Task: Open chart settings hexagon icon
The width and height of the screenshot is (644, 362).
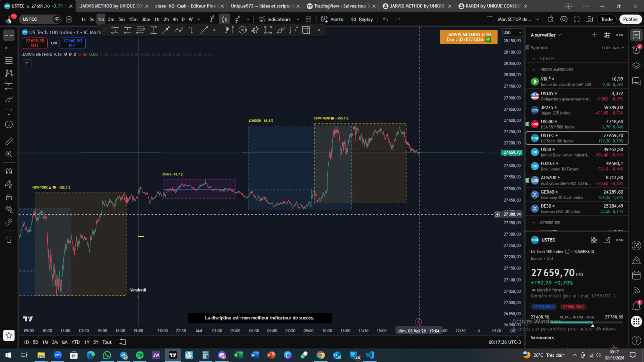Action: coord(563,19)
